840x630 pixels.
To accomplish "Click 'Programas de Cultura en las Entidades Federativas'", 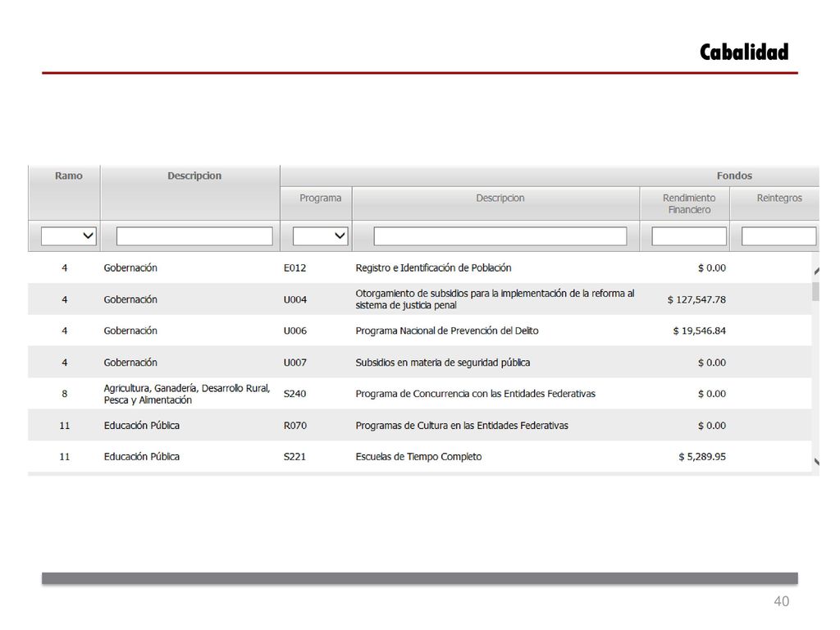I will pyautogui.click(x=462, y=426).
